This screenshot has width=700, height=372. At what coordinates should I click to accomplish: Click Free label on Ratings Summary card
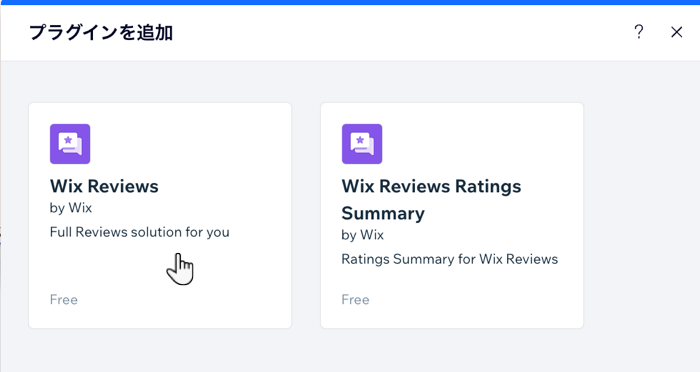pos(355,300)
